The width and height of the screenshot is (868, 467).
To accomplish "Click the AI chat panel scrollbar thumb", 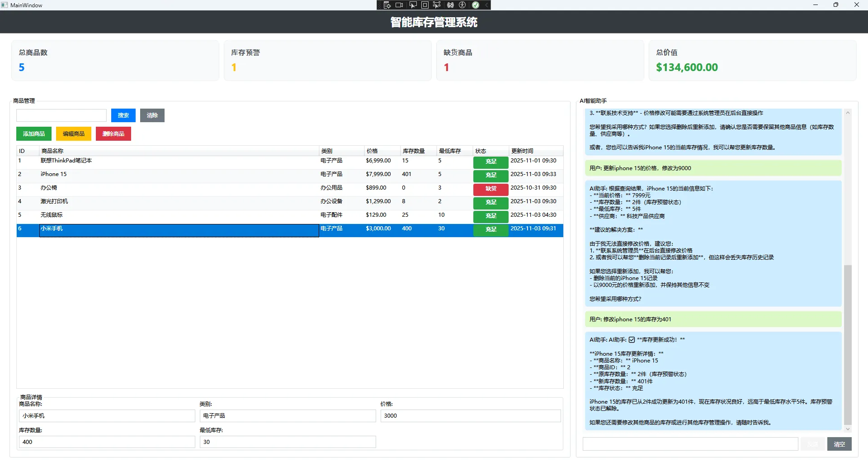I will pos(848,344).
